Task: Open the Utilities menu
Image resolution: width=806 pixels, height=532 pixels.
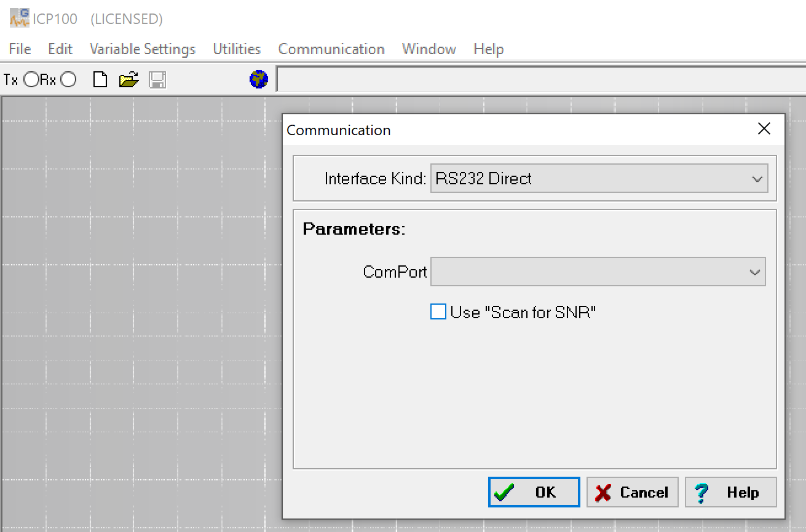Action: (x=236, y=49)
